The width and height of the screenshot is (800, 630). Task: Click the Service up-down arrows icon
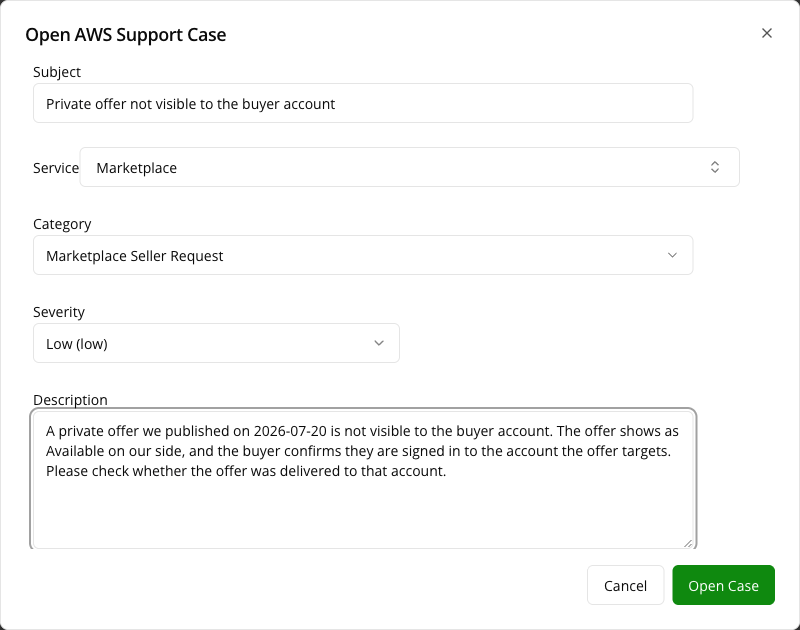(714, 167)
